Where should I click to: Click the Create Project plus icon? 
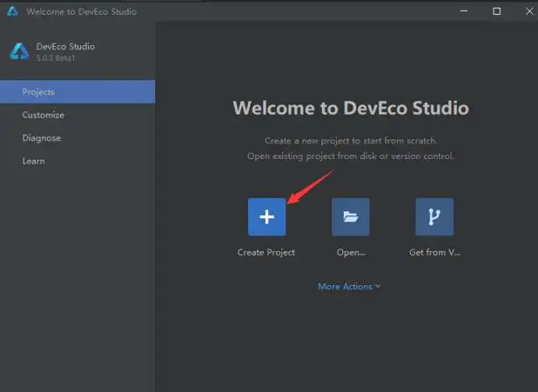[x=267, y=217]
